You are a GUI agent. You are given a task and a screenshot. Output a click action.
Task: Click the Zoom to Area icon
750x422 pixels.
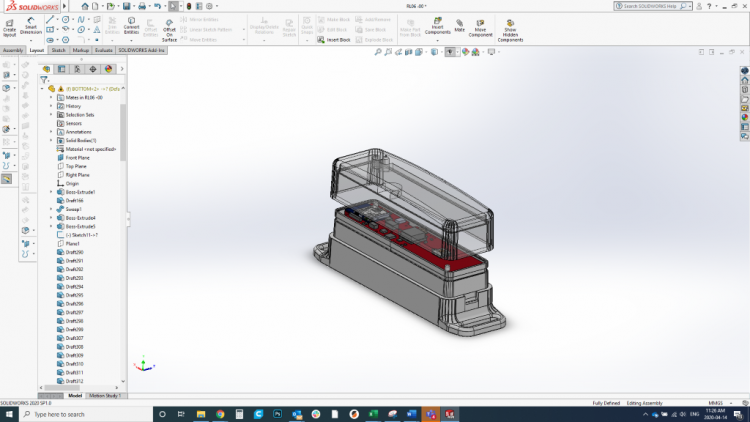[388, 52]
